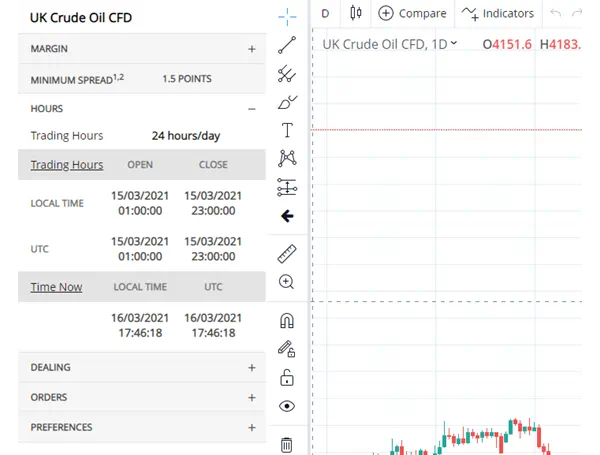Click the MINIMUM SPREAD row
Screen dimensions: 600x455
[x=142, y=79]
